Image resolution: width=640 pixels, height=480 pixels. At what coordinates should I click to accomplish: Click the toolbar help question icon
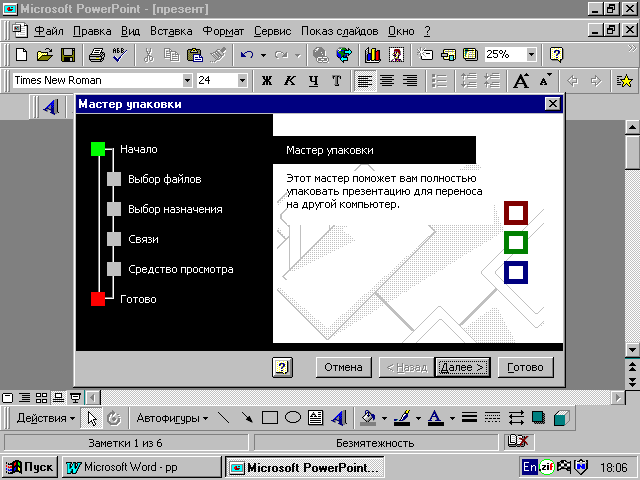click(556, 54)
